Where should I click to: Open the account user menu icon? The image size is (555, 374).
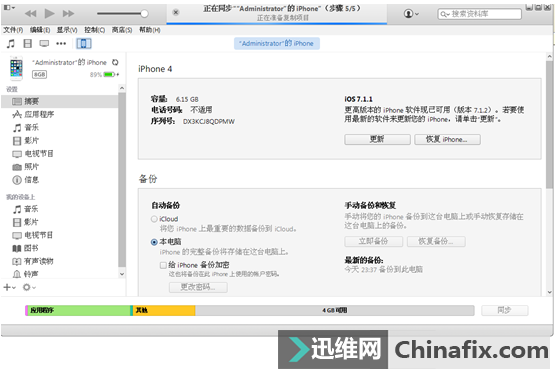[x=411, y=13]
